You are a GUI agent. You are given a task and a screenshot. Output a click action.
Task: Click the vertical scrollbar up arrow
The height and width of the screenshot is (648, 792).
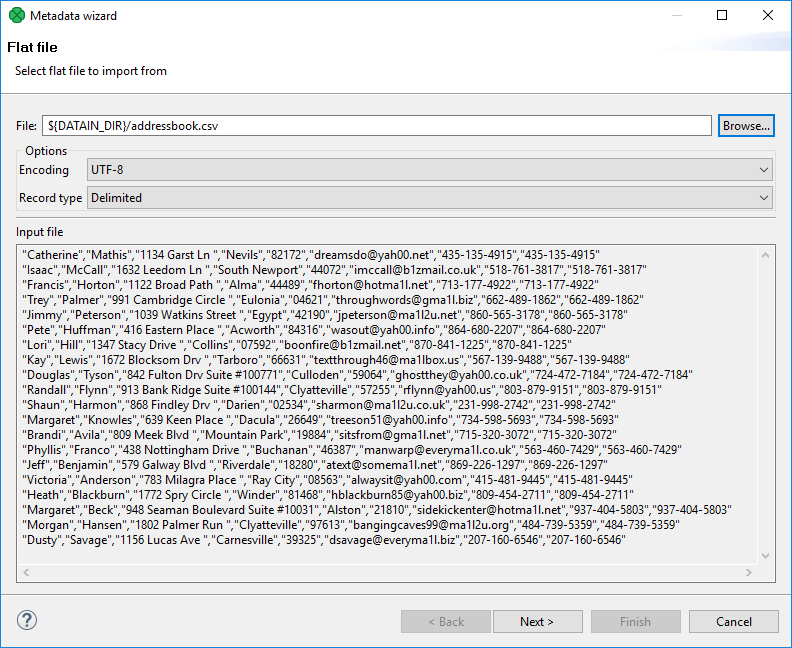[765, 252]
